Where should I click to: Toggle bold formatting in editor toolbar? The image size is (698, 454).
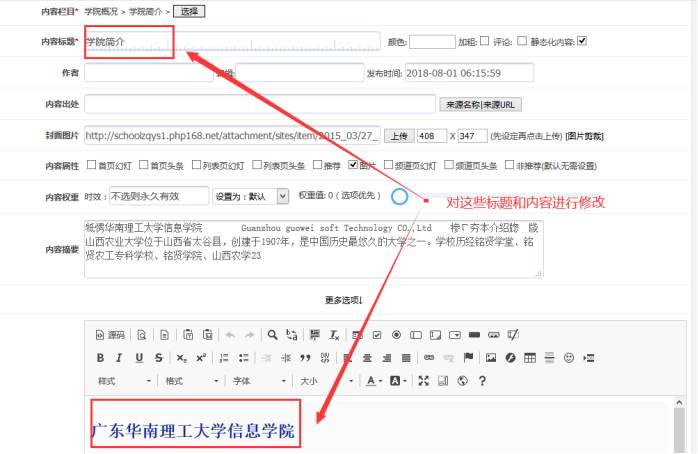(x=100, y=358)
